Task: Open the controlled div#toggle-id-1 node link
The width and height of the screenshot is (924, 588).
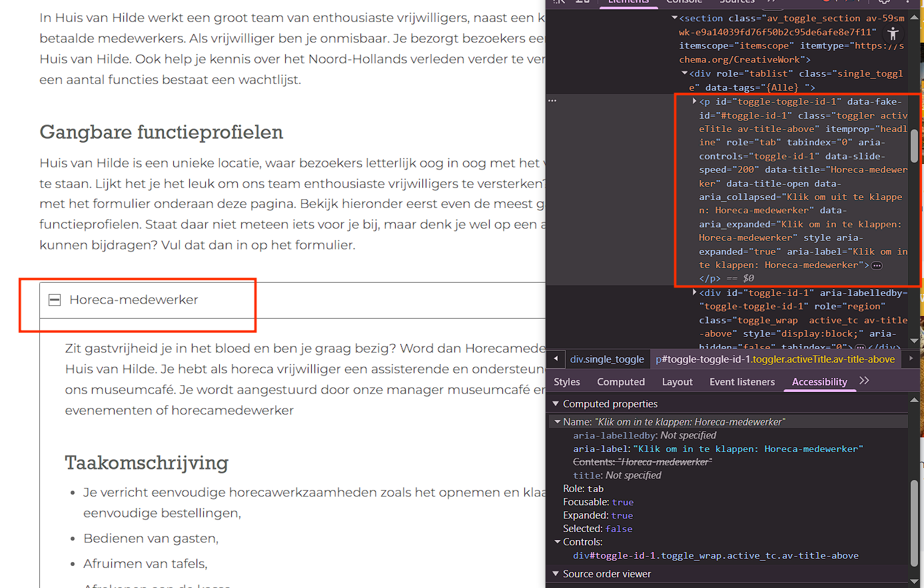Action: 715,555
